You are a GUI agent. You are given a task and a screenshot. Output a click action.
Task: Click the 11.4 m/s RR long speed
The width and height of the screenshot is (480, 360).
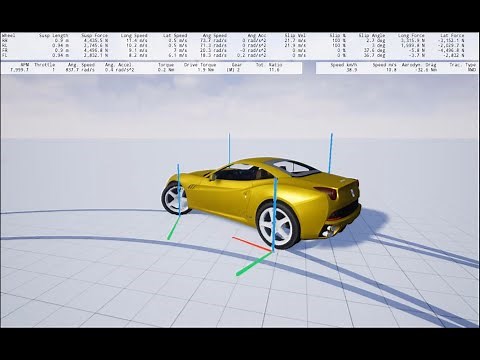[137, 40]
